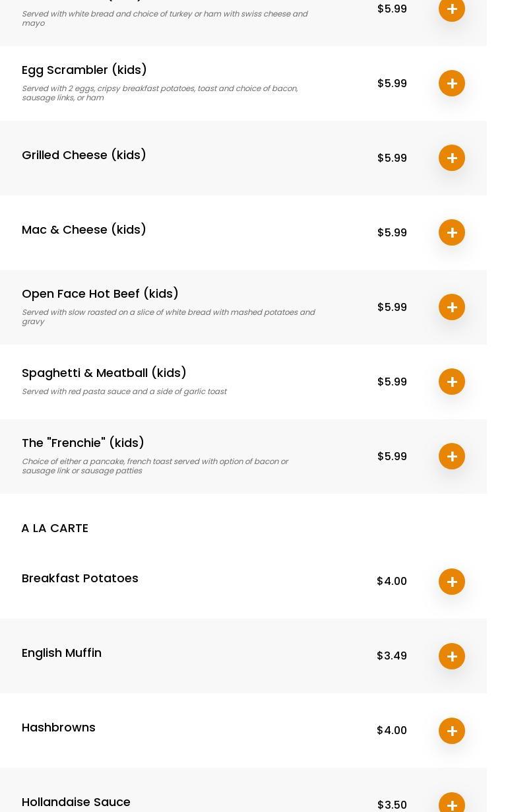Add The "Frenchie" (kids) to order
The image size is (508, 812).
point(452,456)
